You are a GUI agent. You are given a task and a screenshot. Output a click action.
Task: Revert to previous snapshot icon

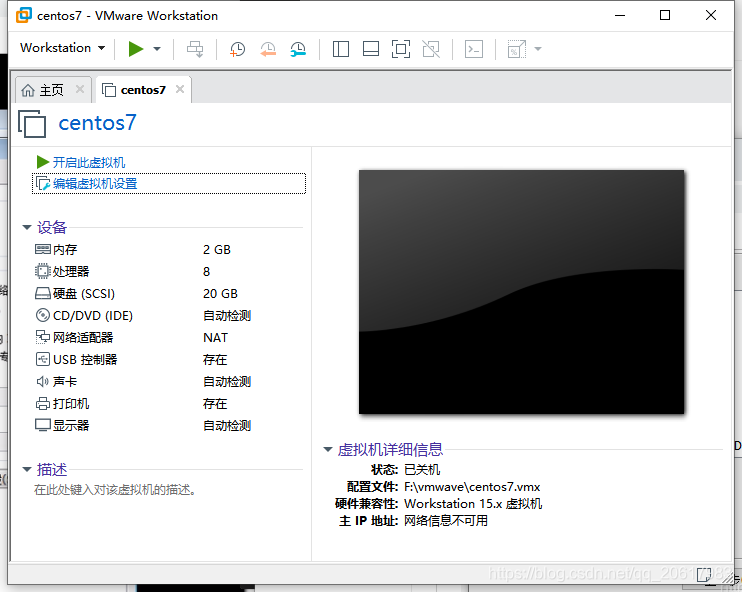pyautogui.click(x=268, y=49)
